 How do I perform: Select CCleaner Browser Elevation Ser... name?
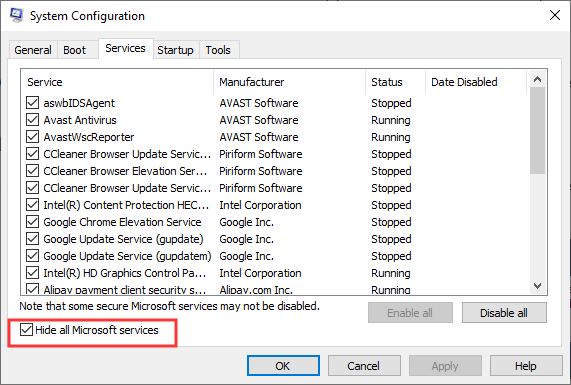pos(125,171)
